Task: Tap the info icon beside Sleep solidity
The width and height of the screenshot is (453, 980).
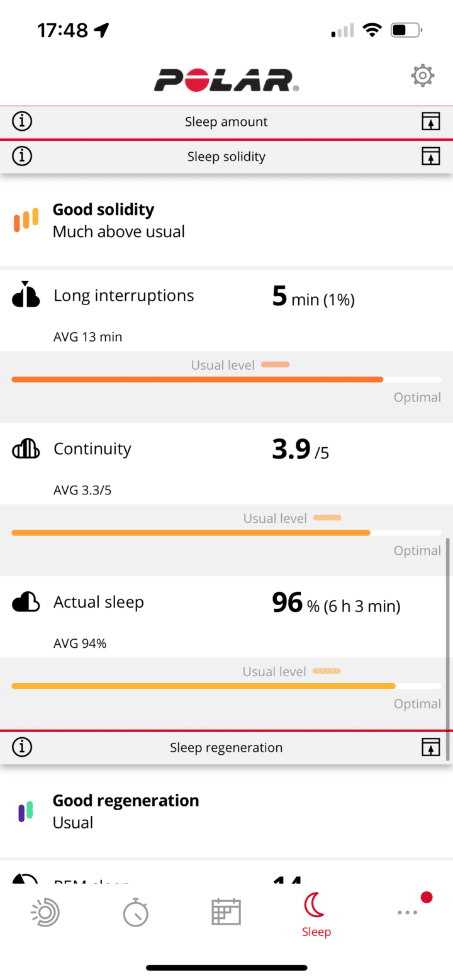Action: pyautogui.click(x=22, y=156)
